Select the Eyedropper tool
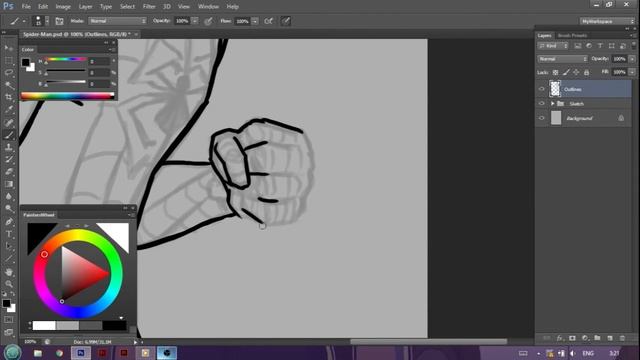 (9, 109)
